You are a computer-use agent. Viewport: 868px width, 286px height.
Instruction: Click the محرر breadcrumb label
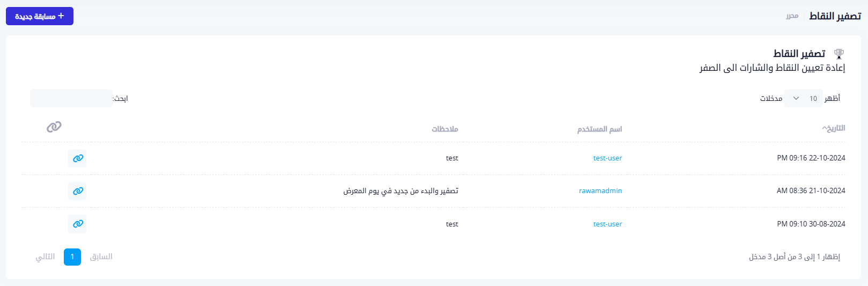click(792, 17)
